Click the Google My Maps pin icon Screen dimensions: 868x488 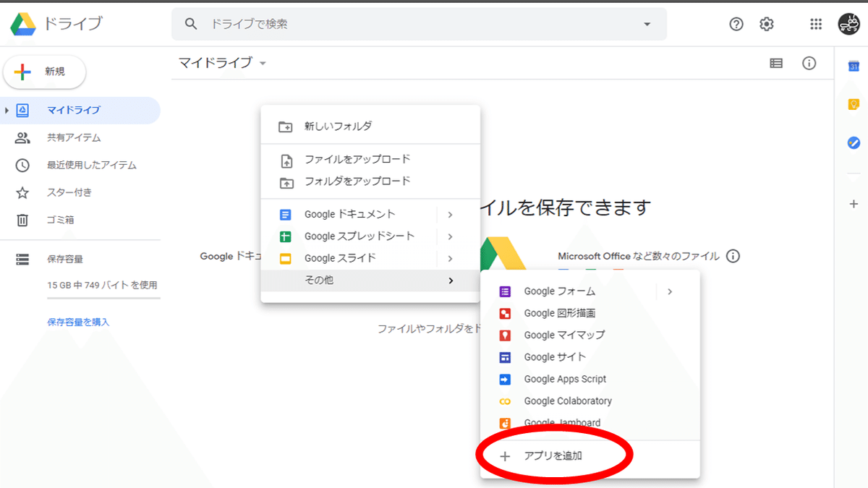tap(506, 335)
